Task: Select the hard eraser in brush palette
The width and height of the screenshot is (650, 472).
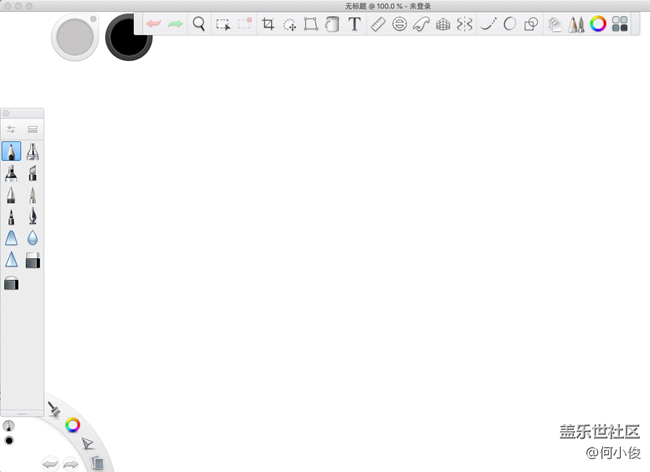Action: click(33, 261)
